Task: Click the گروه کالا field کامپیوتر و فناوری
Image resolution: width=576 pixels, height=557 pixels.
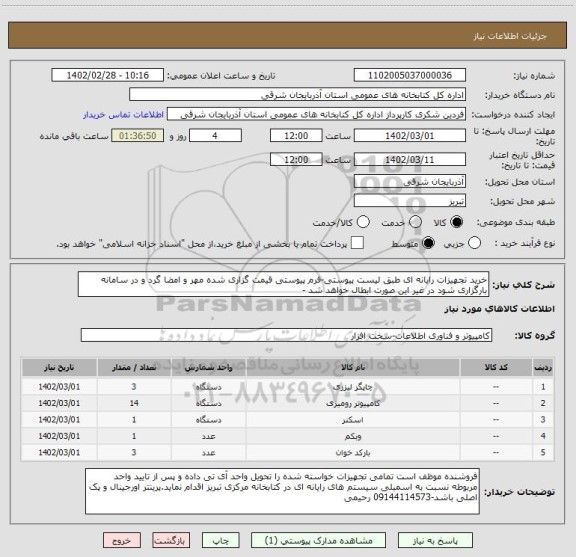Action: pyautogui.click(x=286, y=335)
